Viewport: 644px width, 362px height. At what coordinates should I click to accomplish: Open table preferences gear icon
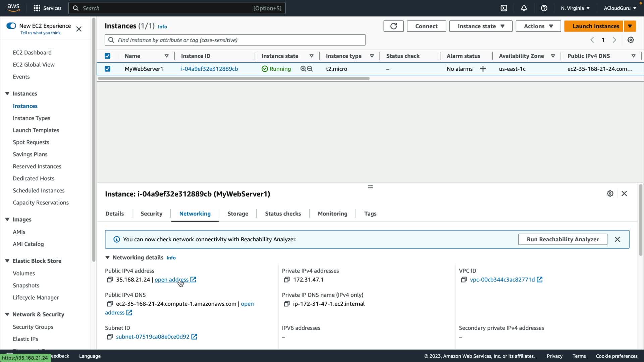[x=631, y=40]
